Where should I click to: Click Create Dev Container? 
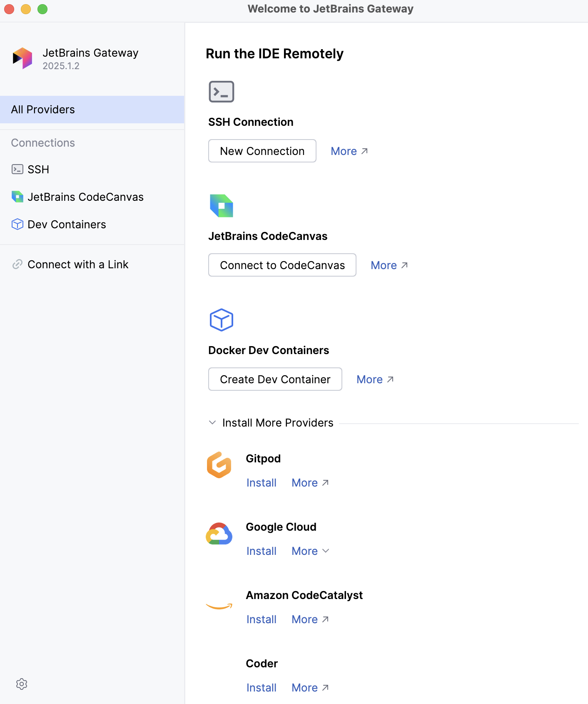point(275,379)
